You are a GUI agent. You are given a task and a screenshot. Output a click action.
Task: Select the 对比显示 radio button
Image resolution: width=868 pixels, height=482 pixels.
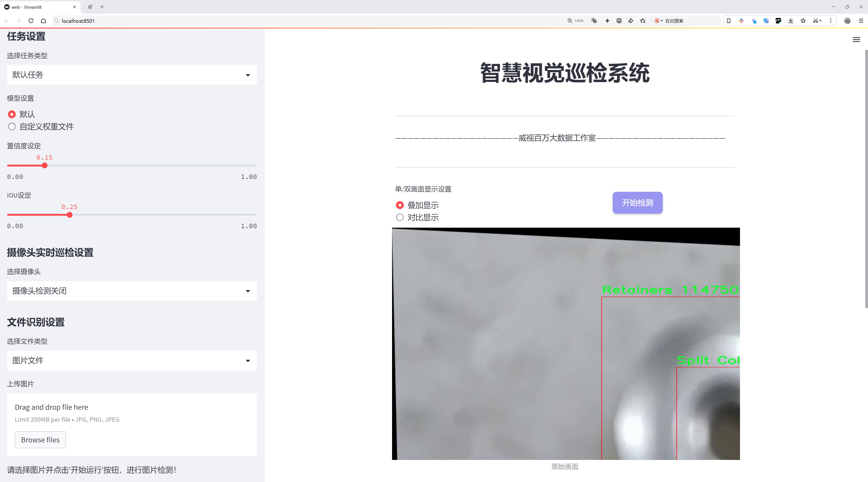[x=400, y=217]
